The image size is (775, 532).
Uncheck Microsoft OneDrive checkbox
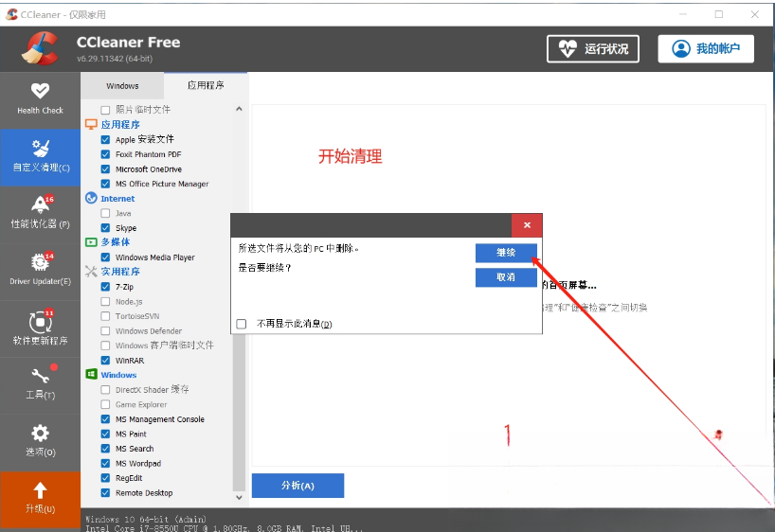(x=105, y=168)
